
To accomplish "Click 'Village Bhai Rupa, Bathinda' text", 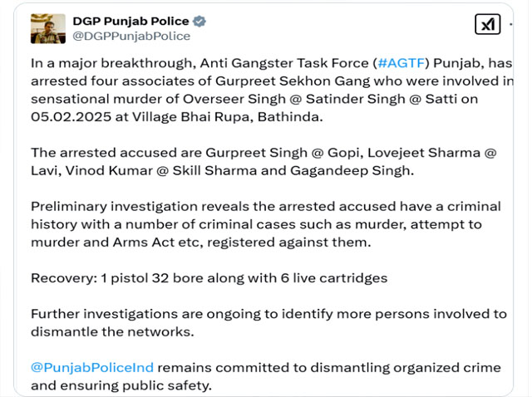I will (x=227, y=117).
